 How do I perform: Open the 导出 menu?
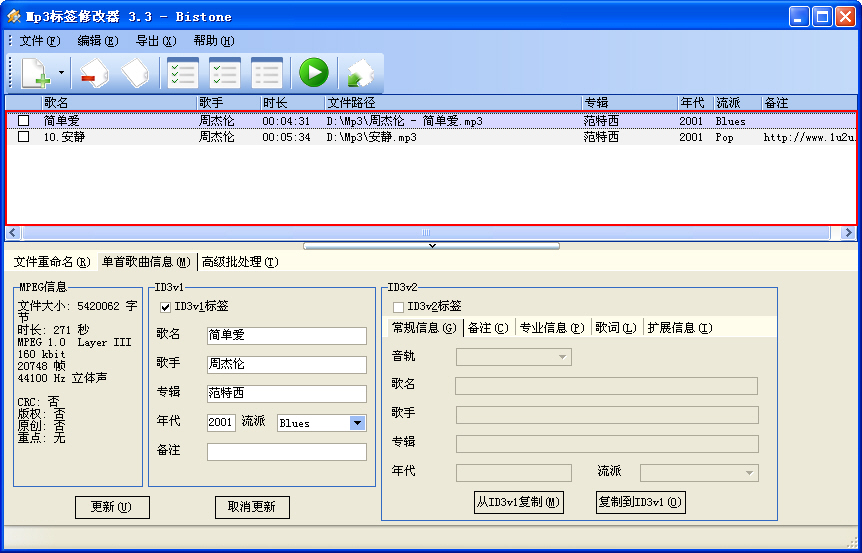pos(155,41)
